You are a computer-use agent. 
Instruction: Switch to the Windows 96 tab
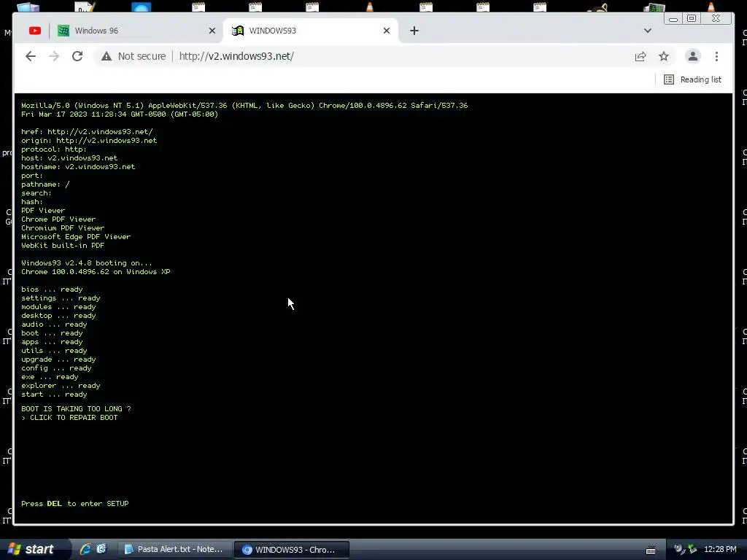click(x=136, y=31)
